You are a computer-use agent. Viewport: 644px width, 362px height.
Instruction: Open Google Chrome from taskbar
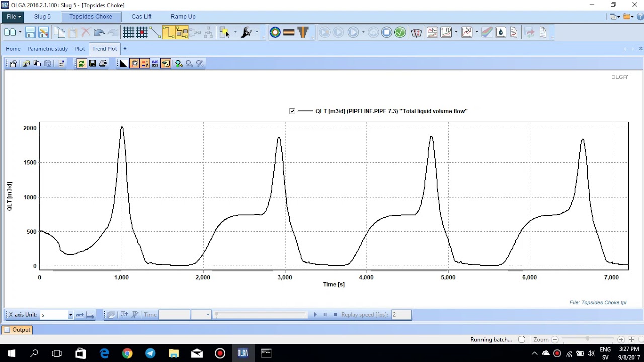click(x=127, y=353)
